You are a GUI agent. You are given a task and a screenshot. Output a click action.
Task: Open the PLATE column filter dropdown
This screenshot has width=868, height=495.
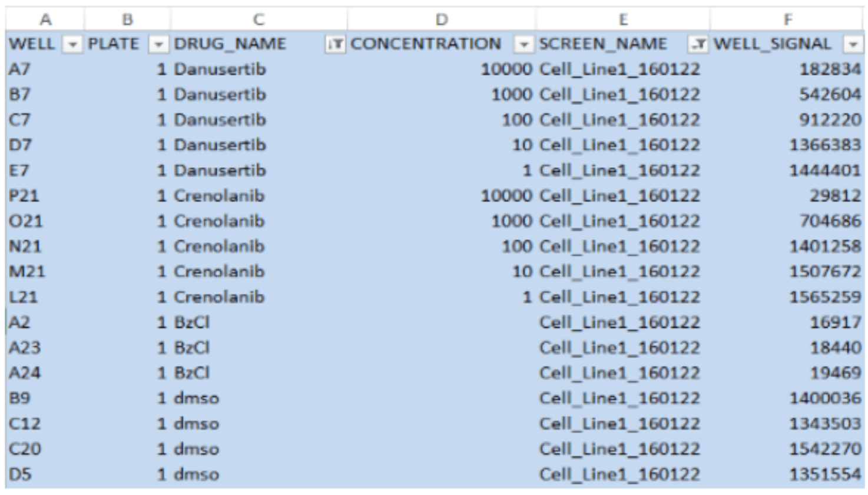158,44
